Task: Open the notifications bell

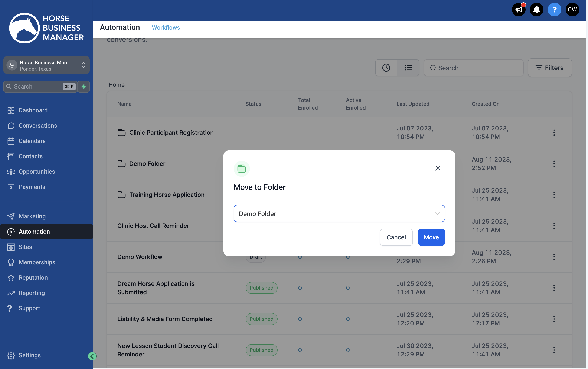Action: [x=536, y=10]
